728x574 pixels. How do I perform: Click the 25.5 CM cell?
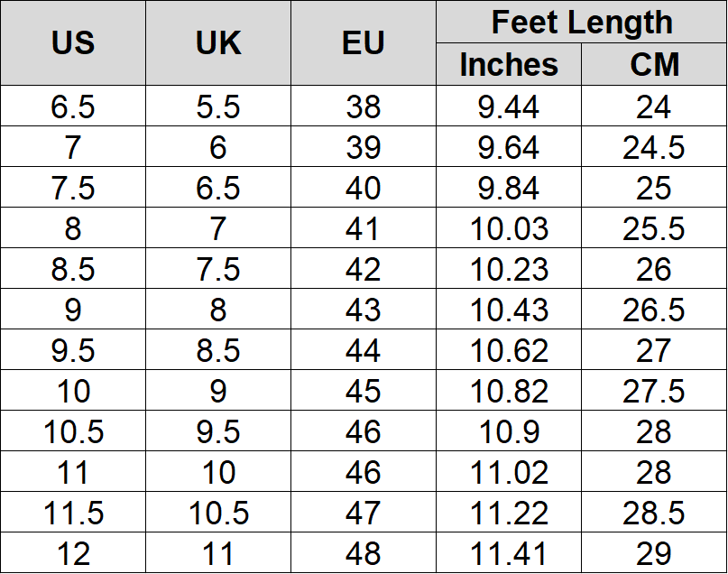coord(654,229)
